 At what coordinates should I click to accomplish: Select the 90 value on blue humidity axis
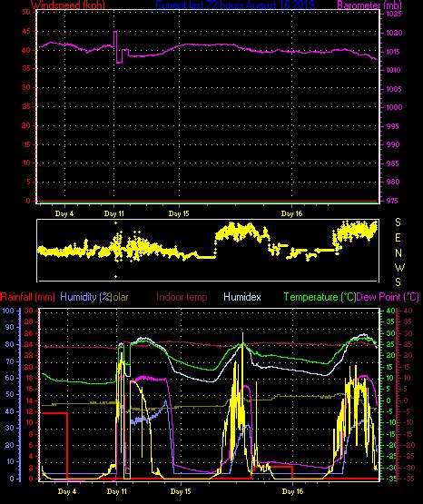point(10,327)
